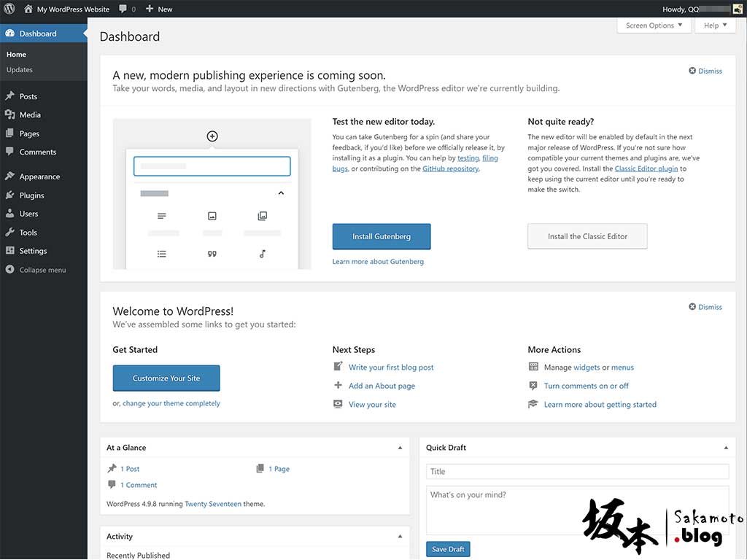Open the site home icon in admin bar
Image resolution: width=747 pixels, height=560 pixels.
pos(28,9)
